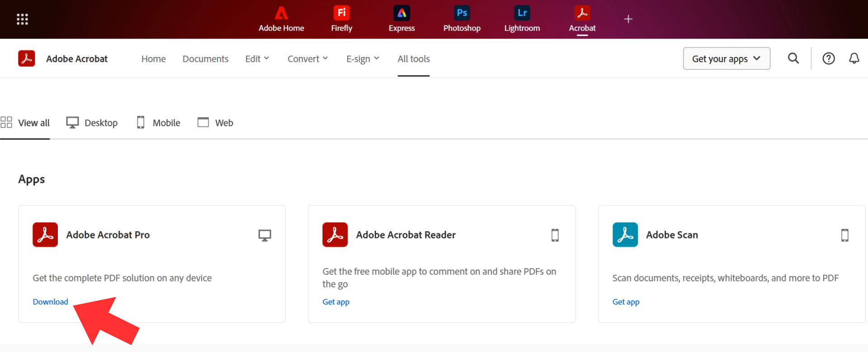
Task: Click Get app link for Adobe Scan
Action: tap(626, 302)
